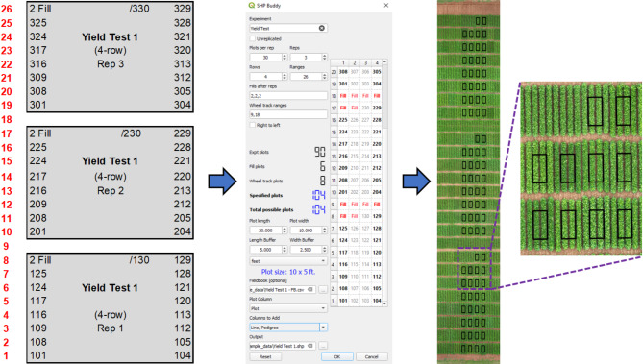643x364 pixels.
Task: Clear the Fieldbook file path
Action: [310, 289]
